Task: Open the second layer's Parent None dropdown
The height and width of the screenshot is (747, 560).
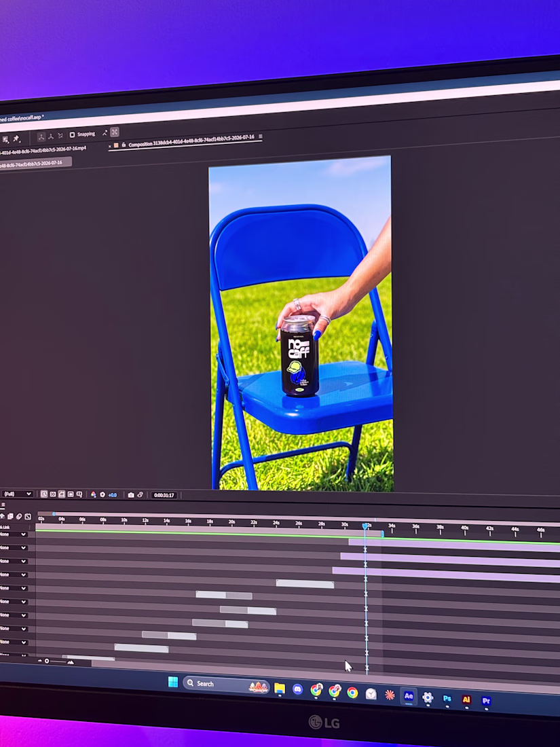Action: (x=14, y=547)
